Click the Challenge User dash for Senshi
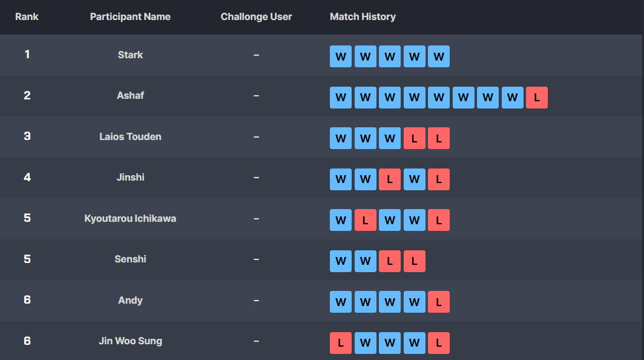 click(256, 259)
